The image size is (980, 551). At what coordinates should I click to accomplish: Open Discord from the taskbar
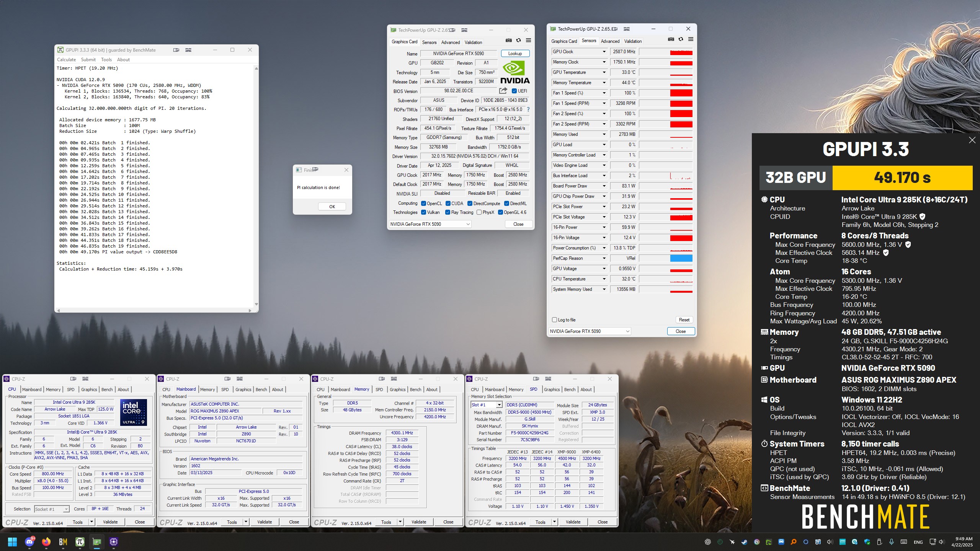29,542
